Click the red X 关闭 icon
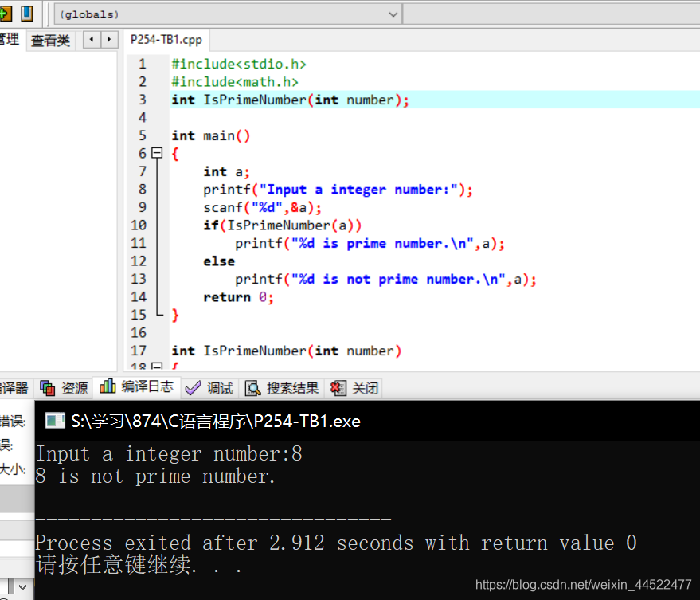Image resolution: width=700 pixels, height=600 pixels. (x=338, y=388)
